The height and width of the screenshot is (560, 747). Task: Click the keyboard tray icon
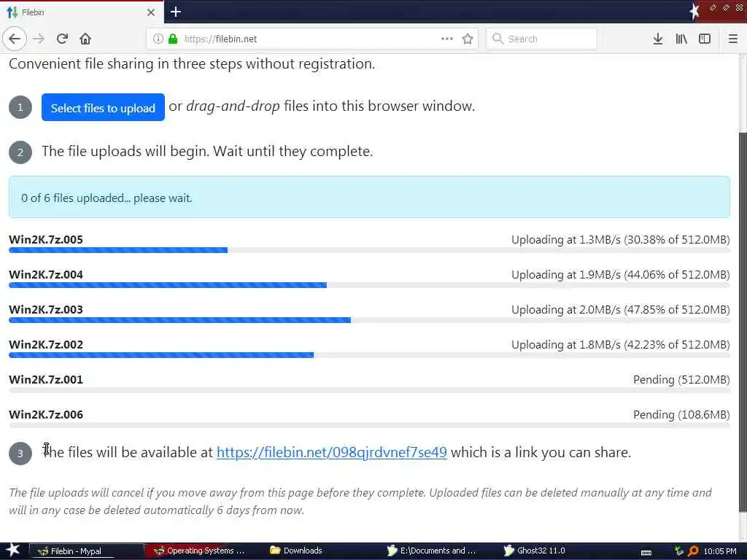[646, 553]
